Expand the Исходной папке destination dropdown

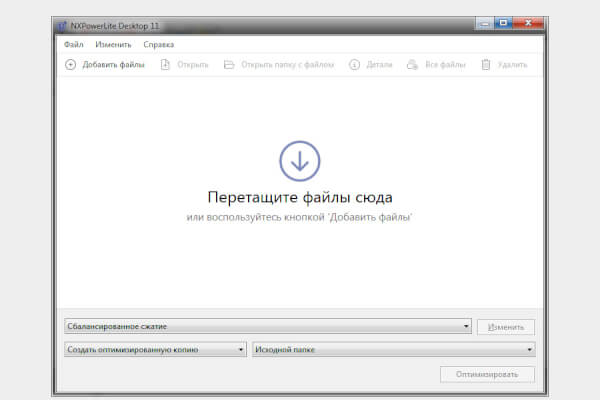pyautogui.click(x=393, y=349)
